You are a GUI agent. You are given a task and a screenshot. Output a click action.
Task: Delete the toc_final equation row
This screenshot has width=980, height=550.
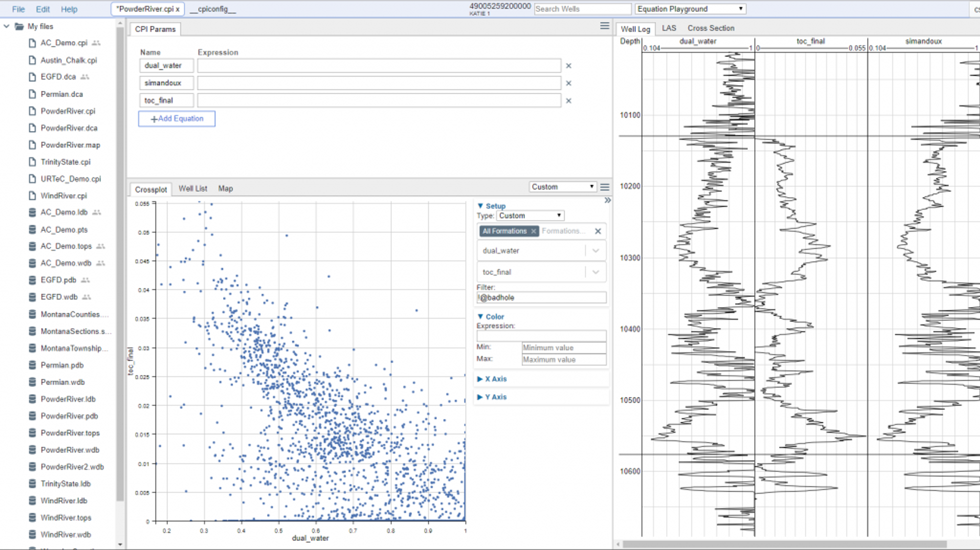568,101
